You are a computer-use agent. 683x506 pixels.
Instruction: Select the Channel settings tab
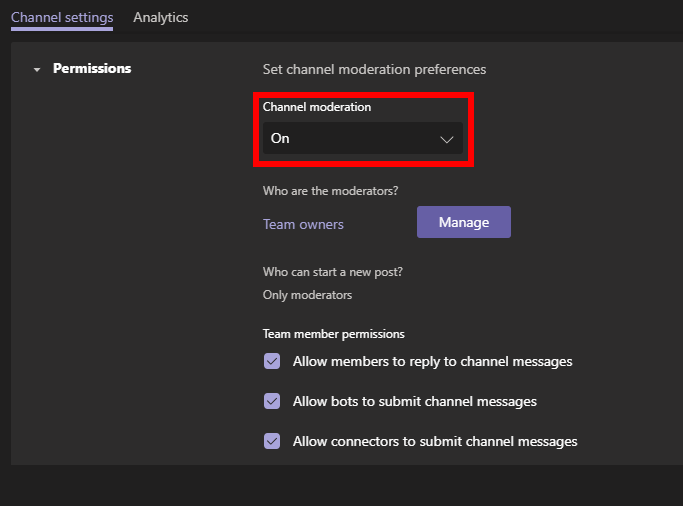[x=62, y=17]
